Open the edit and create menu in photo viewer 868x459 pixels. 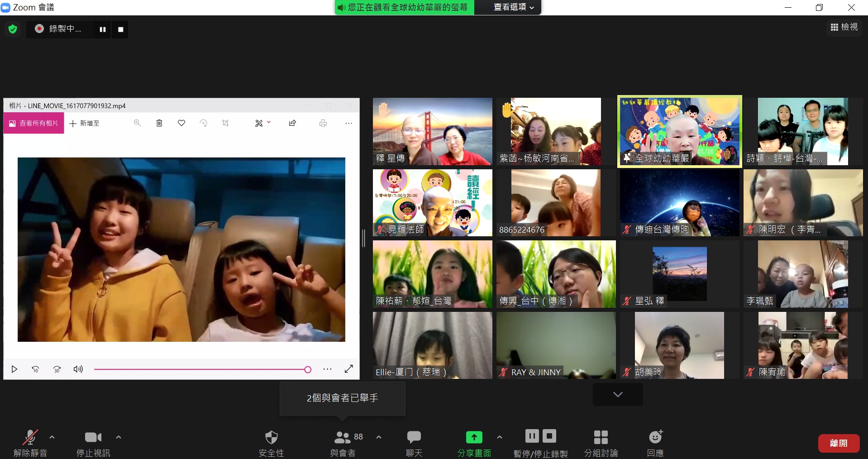(262, 123)
